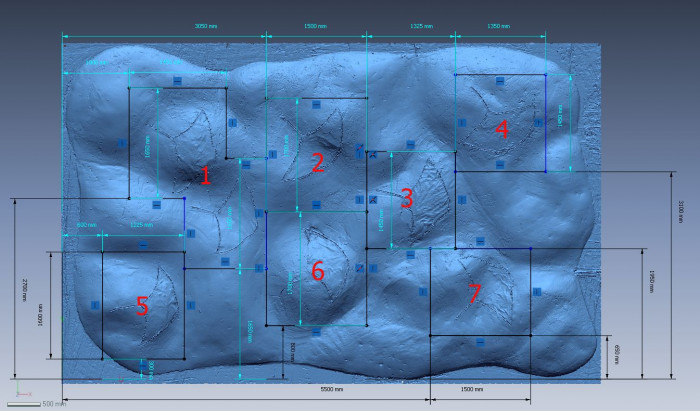The height and width of the screenshot is (411, 700).
Task: Click the red number 6 region label
Action: [x=318, y=271]
